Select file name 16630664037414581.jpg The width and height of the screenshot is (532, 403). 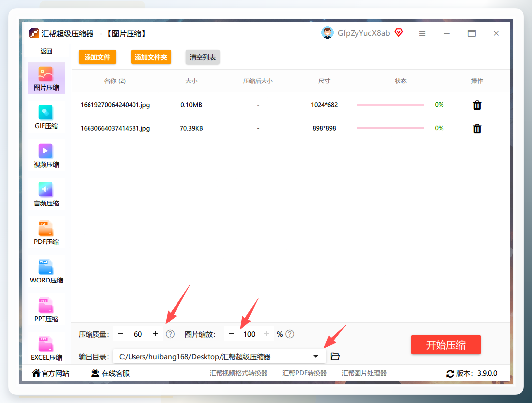[x=115, y=128]
